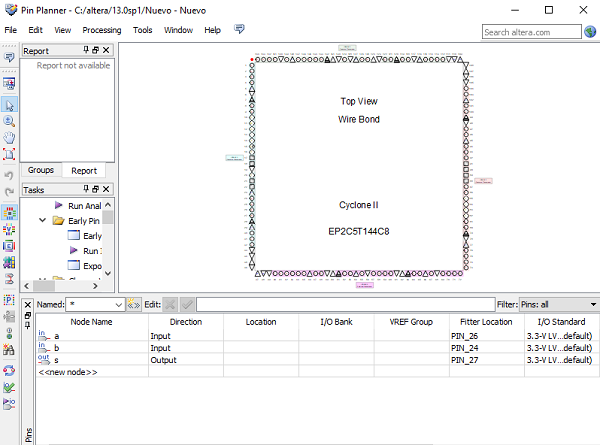
Task: Switch to the Groups tab
Action: click(41, 170)
